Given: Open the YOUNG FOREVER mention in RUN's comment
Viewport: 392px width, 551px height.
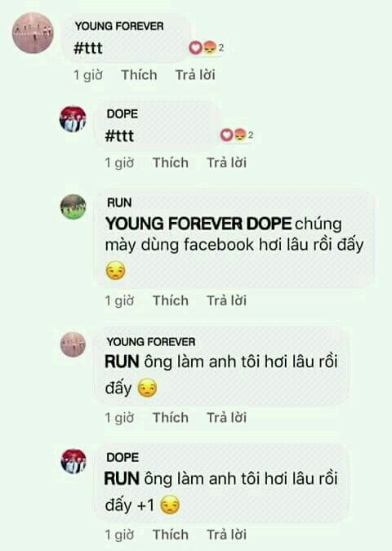Looking at the screenshot, I should click(x=174, y=224).
